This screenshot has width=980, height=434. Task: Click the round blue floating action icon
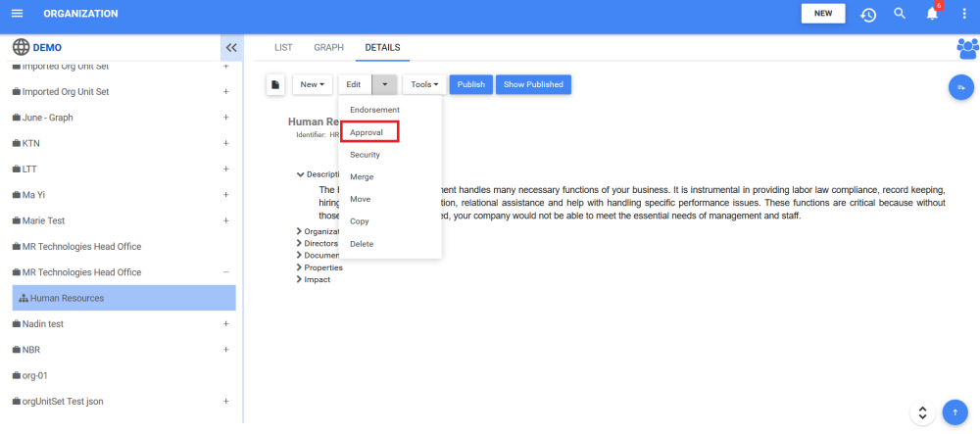(x=961, y=87)
